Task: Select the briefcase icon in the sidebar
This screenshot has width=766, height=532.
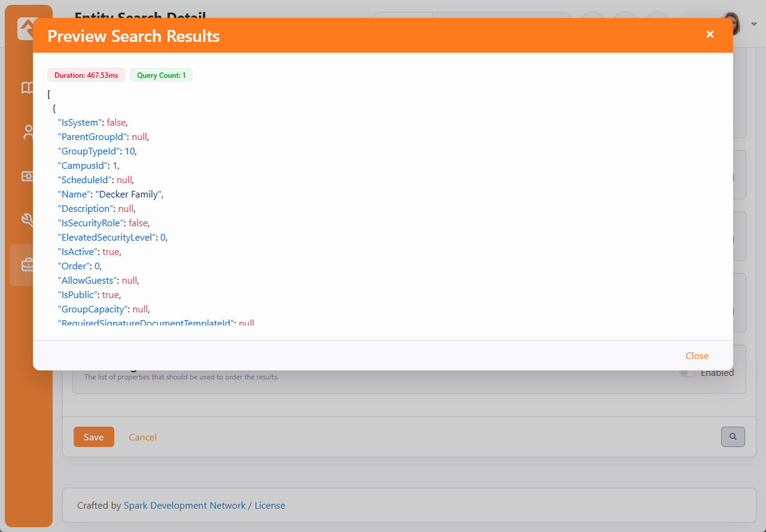Action: (x=28, y=265)
